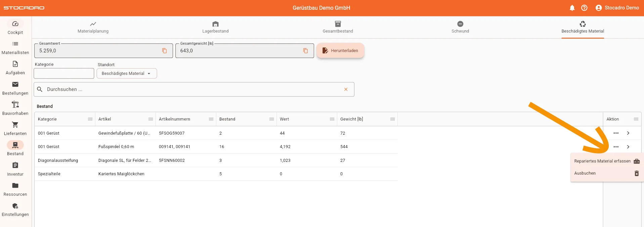Copy the Gesamtgewicht value
This screenshot has width=644, height=227.
306,51
